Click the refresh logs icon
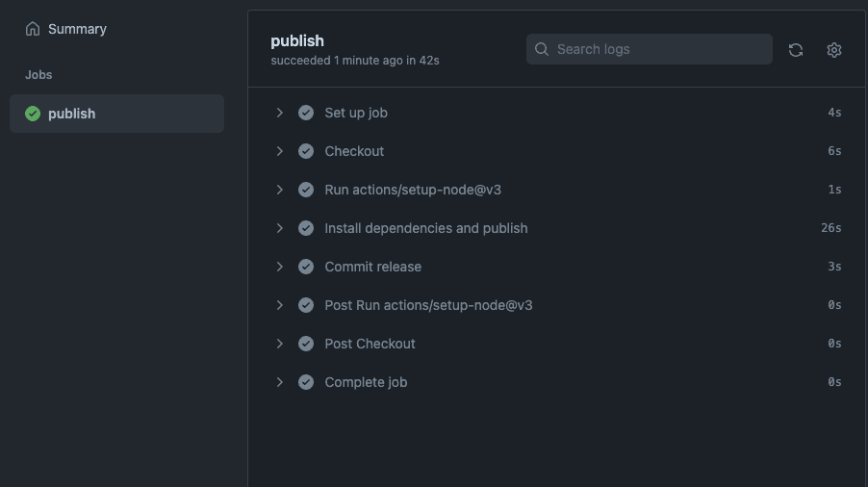 (x=796, y=50)
